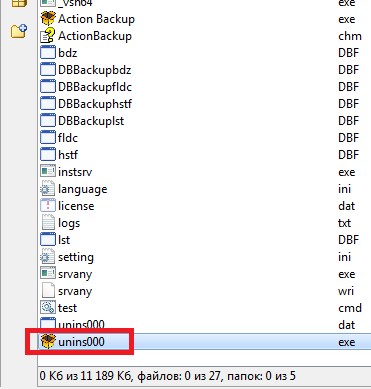Click the cmd extension of test

pos(350,308)
